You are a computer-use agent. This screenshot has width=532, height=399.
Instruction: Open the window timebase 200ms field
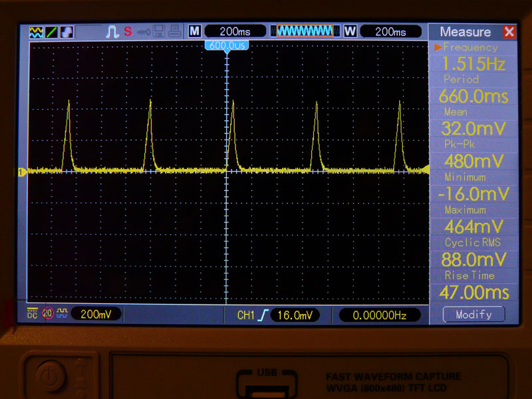coord(390,31)
